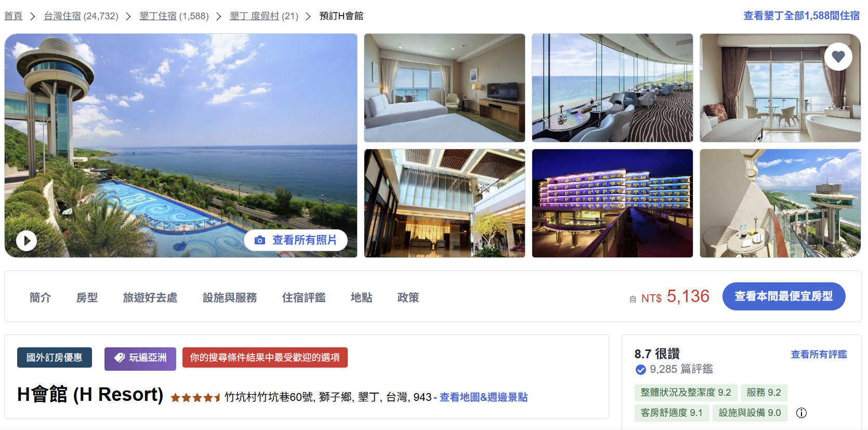This screenshot has height=430, width=868.
Task: Click the star rating beside H Resort
Action: pos(195,398)
